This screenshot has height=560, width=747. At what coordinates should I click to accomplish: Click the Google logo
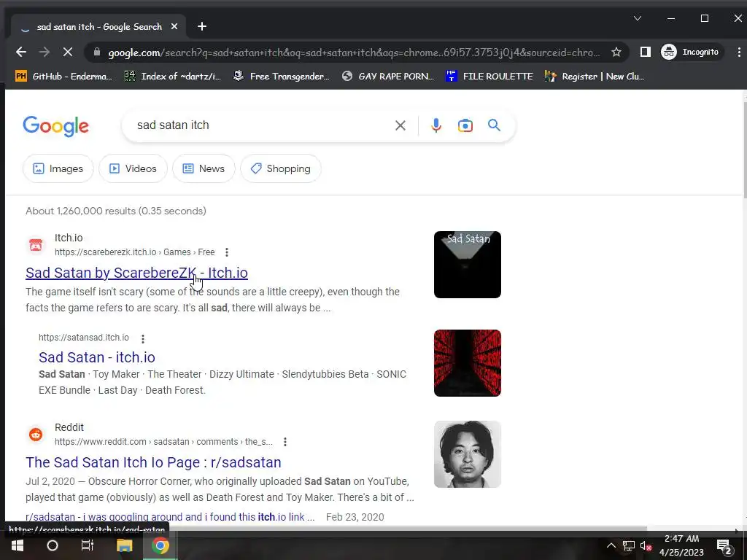pyautogui.click(x=55, y=126)
